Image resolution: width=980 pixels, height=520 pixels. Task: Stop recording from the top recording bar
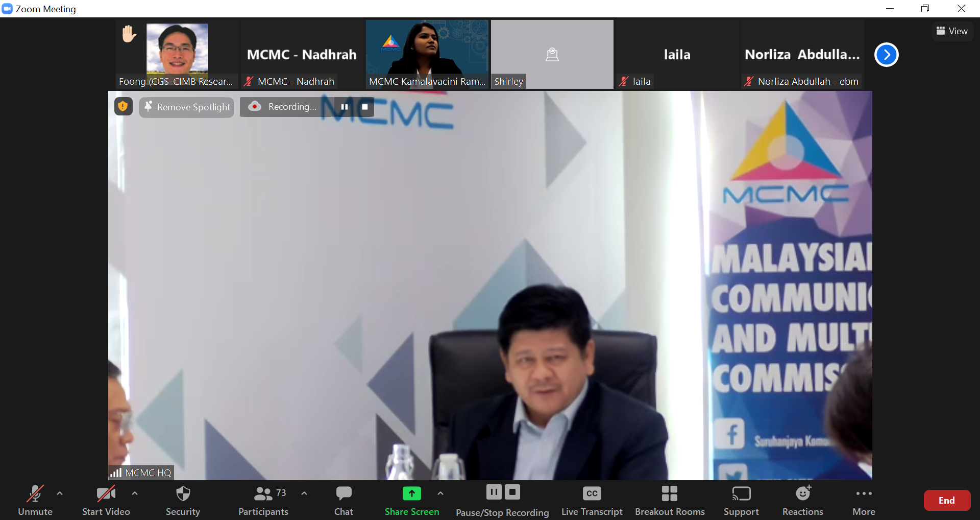[x=365, y=107]
